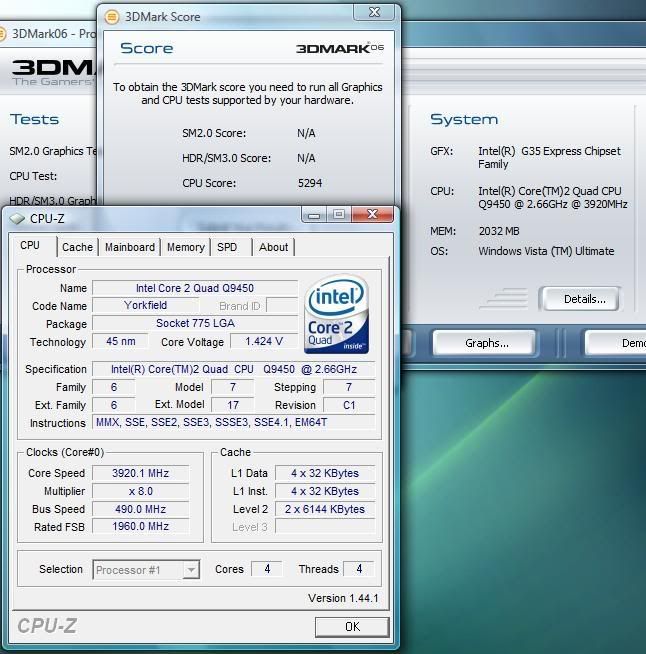Click the Threads count field

(x=359, y=569)
